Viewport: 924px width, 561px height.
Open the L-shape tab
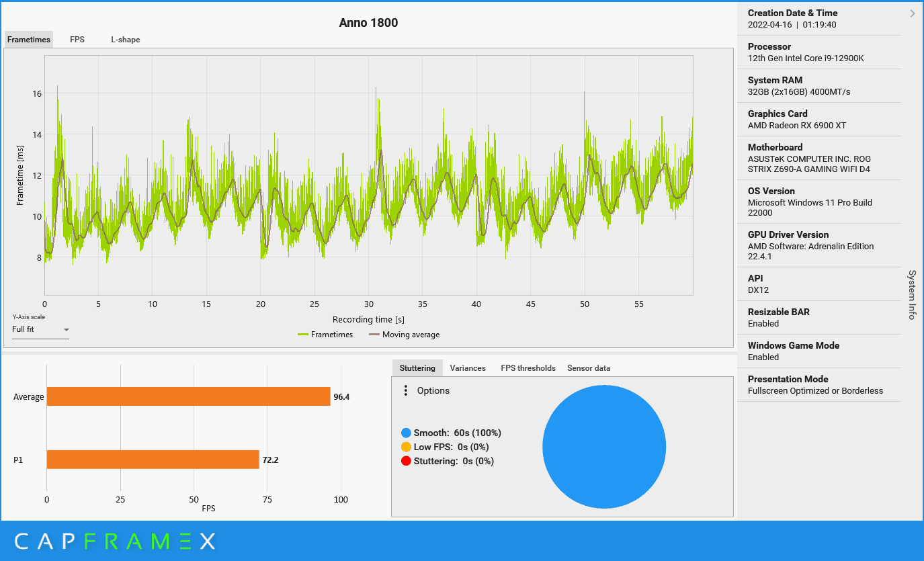tap(126, 40)
